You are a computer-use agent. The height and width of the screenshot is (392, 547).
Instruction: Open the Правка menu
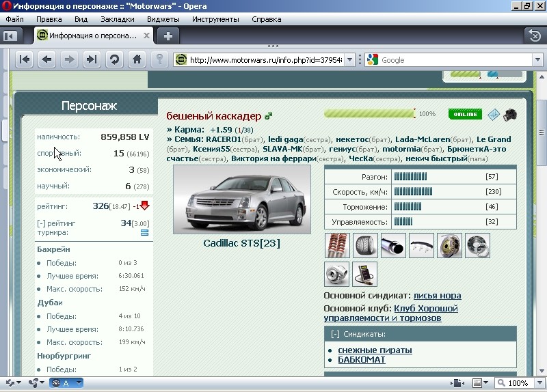click(49, 19)
